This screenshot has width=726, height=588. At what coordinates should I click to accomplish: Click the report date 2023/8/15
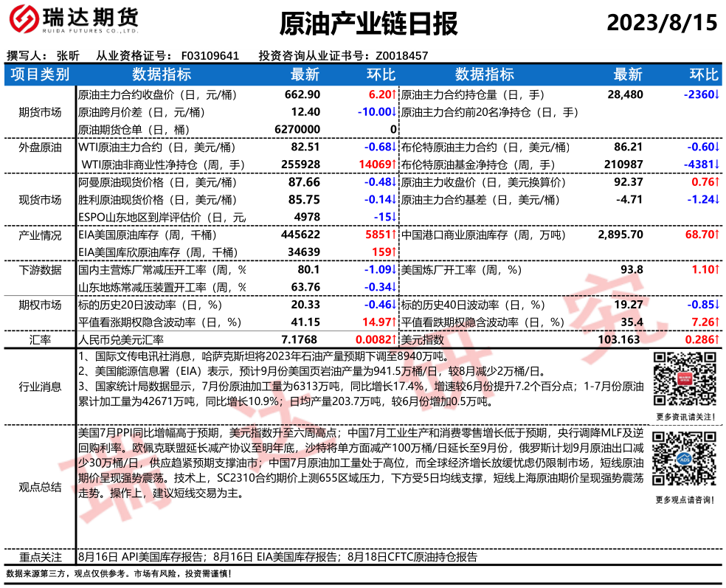(x=661, y=23)
